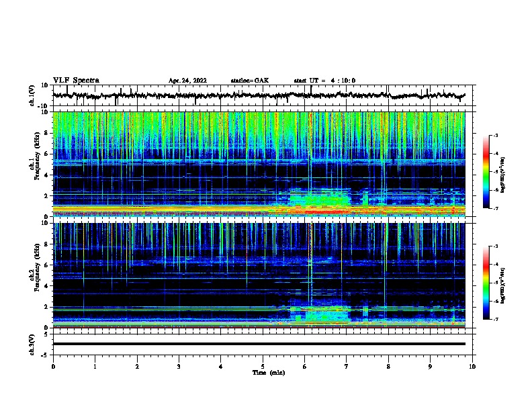Click time axis tick label "9"
The image size is (532, 411).
[x=430, y=367]
